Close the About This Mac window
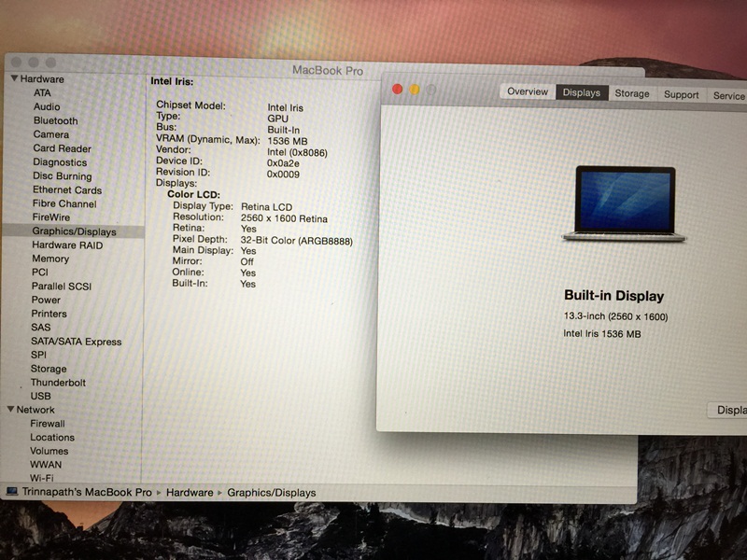This screenshot has width=747, height=560. tap(398, 89)
